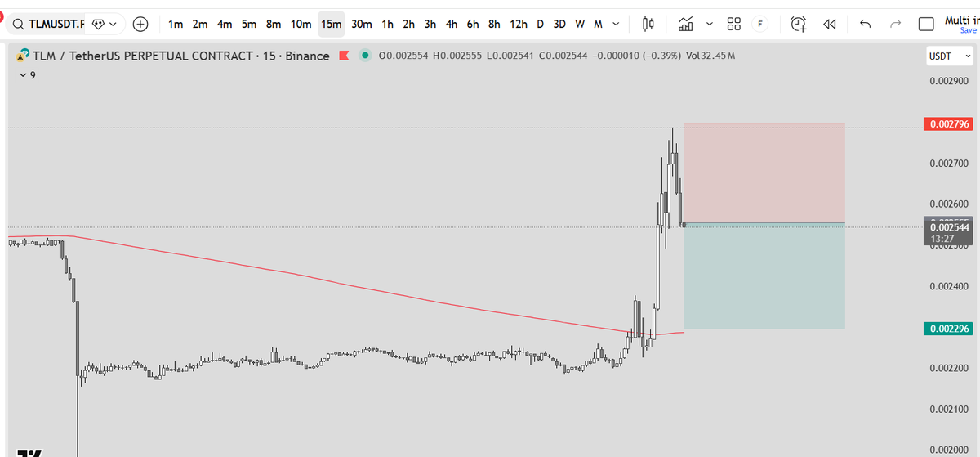The width and height of the screenshot is (980, 457).
Task: Select the monthly M timeframe
Action: (598, 25)
